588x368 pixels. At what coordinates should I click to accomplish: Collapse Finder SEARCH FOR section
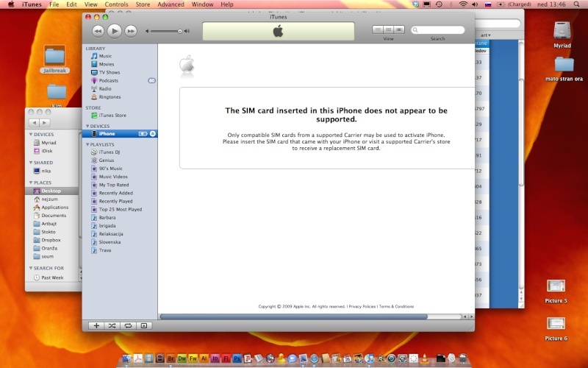[31, 268]
